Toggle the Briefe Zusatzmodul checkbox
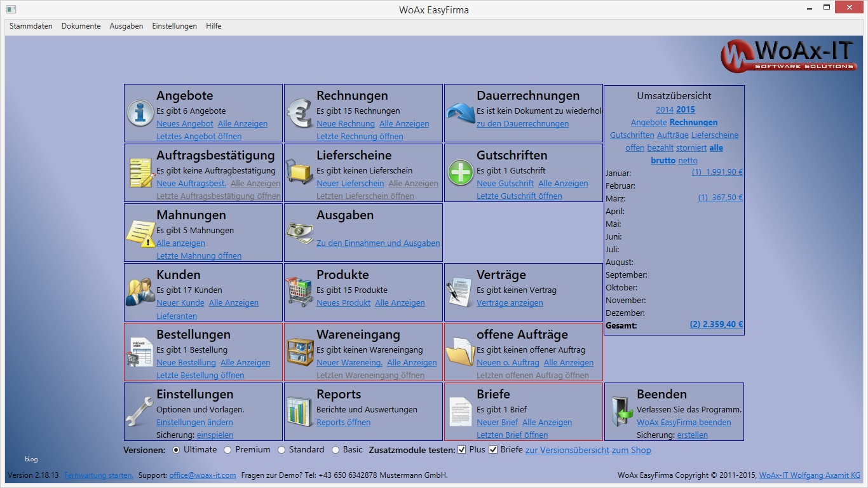The width and height of the screenshot is (868, 488). pyautogui.click(x=494, y=449)
